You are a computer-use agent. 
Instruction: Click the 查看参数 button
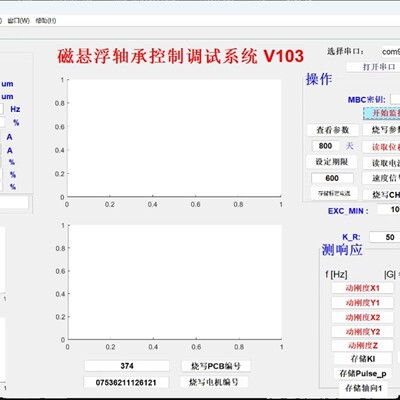332,130
